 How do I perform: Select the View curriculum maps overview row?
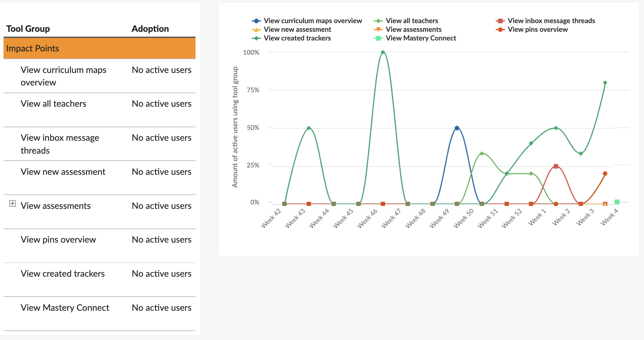[64, 76]
